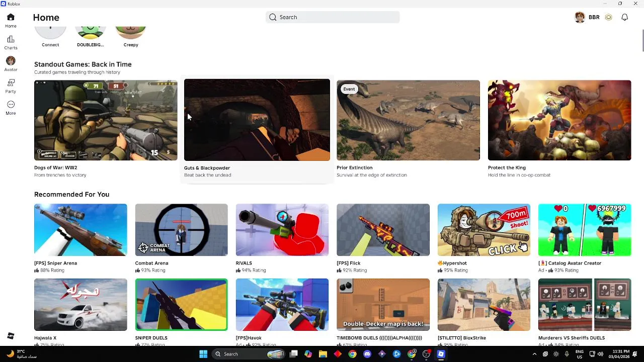Click the Dogs of War: WW2 title

coord(55,167)
